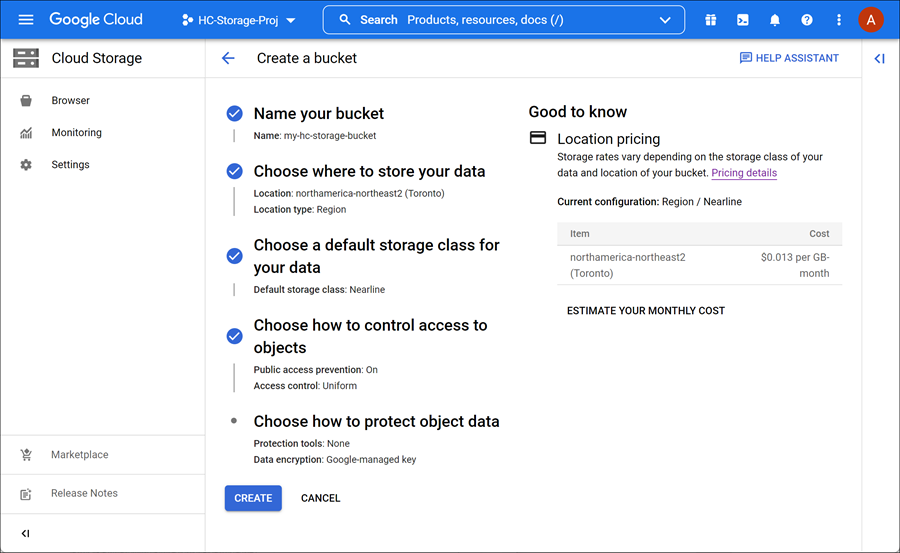900x553 pixels.
Task: Click ESTIMATE YOUR MONTHLY COST
Action: tap(646, 311)
